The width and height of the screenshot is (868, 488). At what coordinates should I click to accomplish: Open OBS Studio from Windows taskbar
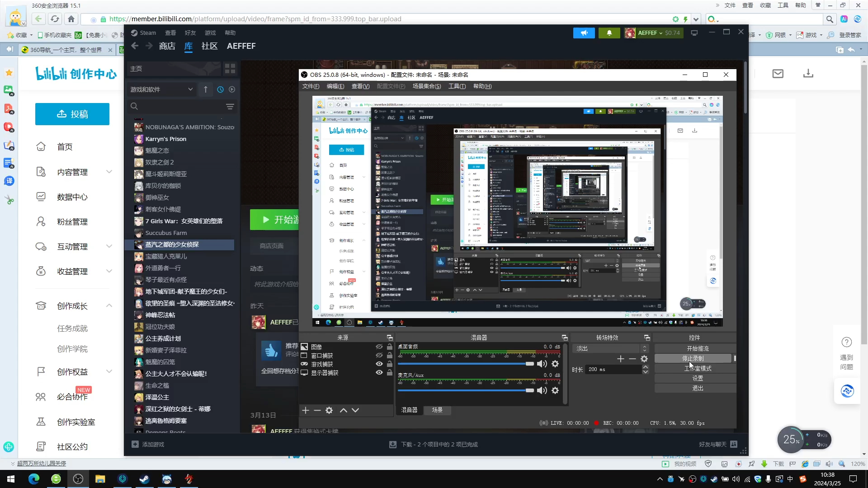[x=78, y=479]
